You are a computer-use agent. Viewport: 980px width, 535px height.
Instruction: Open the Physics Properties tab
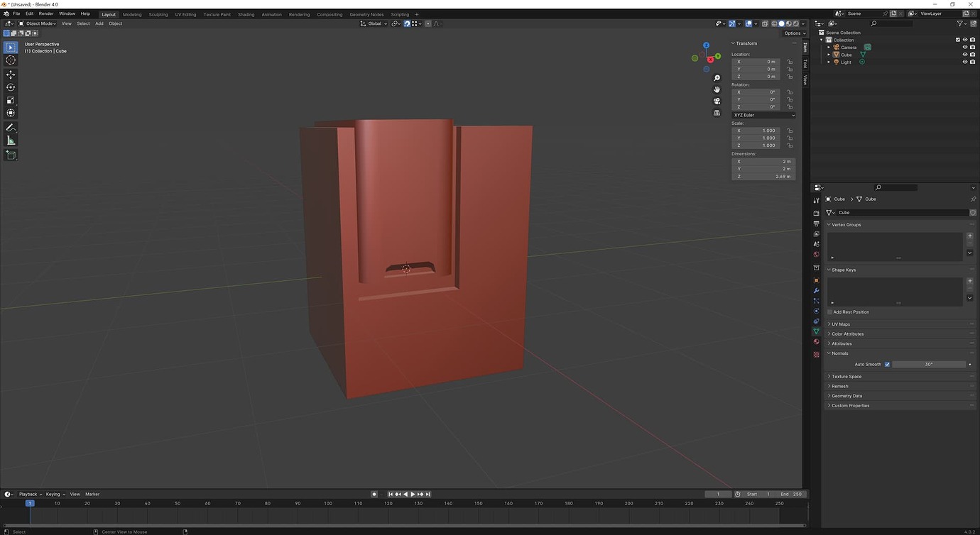(x=815, y=309)
